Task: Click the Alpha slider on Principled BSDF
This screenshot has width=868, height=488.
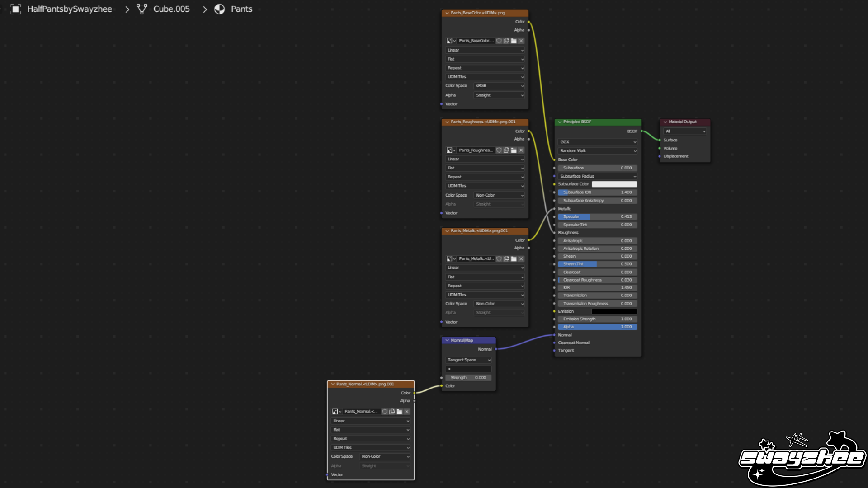Action: (x=598, y=327)
